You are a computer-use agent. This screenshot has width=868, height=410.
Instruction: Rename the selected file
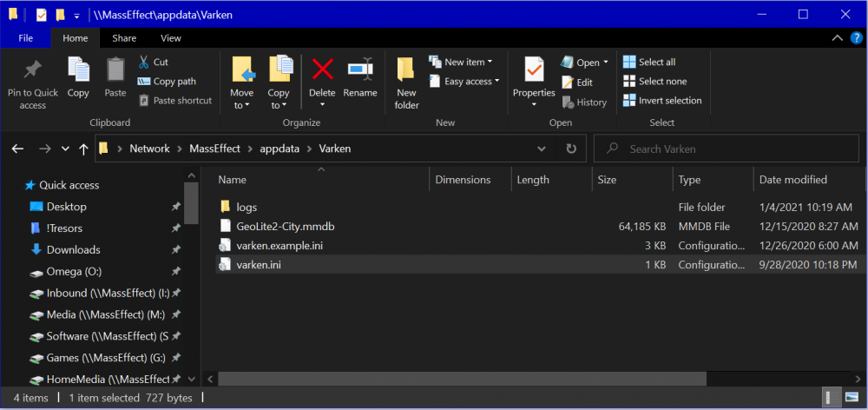pyautogui.click(x=360, y=77)
